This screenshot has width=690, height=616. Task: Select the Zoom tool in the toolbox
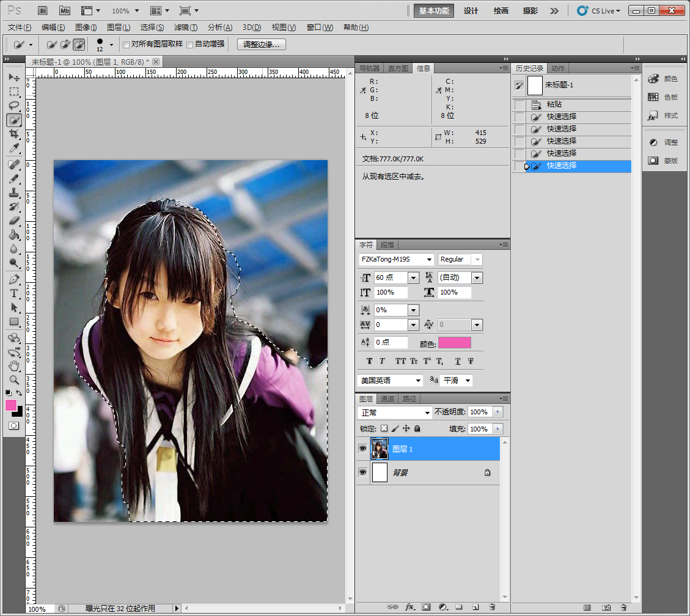click(14, 380)
